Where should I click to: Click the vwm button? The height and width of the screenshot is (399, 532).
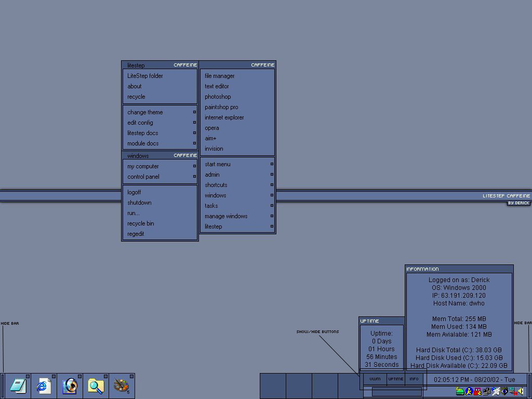point(375,379)
